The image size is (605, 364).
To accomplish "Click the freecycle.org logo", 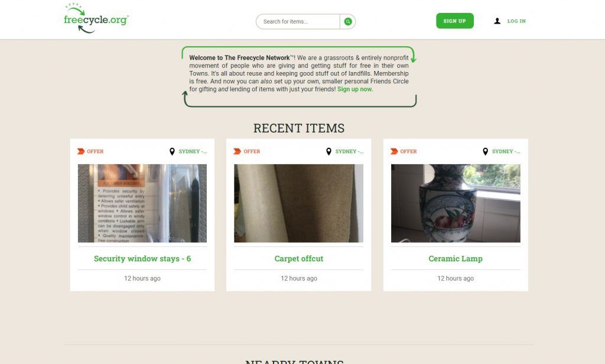I will [x=96, y=18].
